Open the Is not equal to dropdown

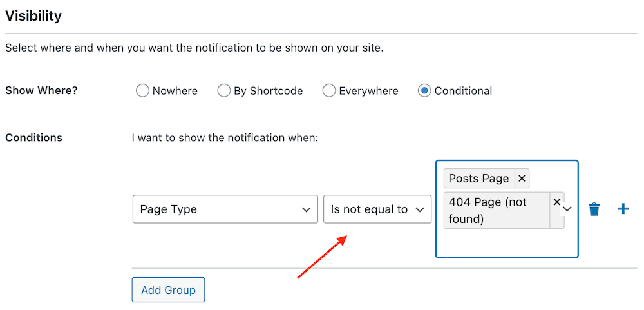click(377, 209)
